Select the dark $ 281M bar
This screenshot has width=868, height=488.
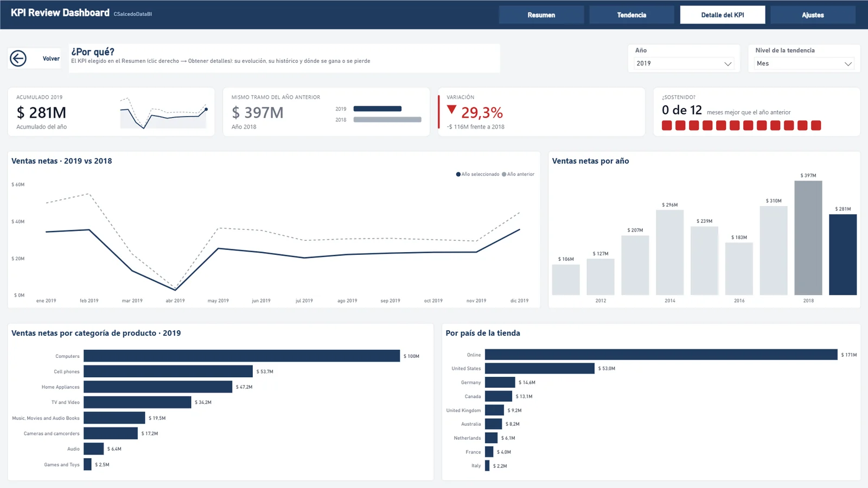click(843, 255)
